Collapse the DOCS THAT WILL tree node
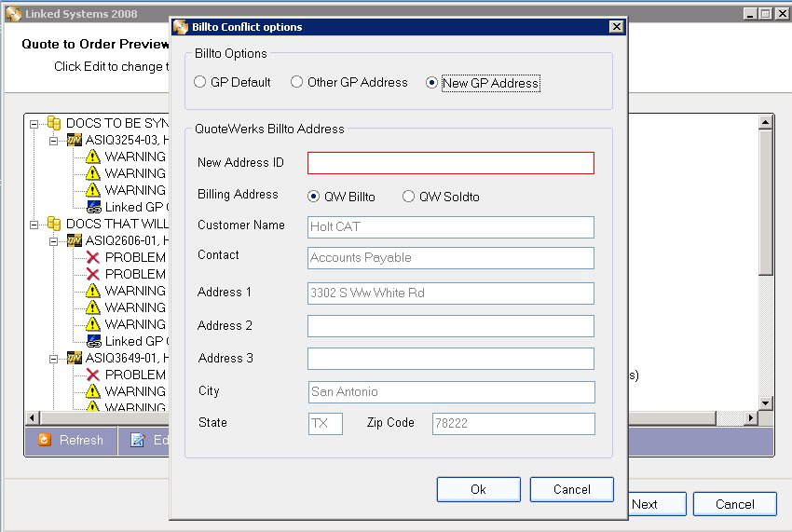Image resolution: width=792 pixels, height=532 pixels. pos(34,225)
